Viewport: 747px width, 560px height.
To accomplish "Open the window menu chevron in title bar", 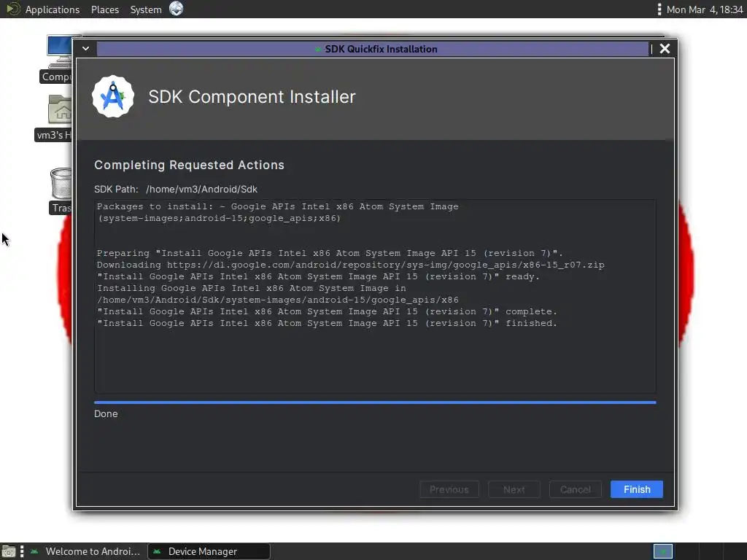I will pyautogui.click(x=86, y=49).
